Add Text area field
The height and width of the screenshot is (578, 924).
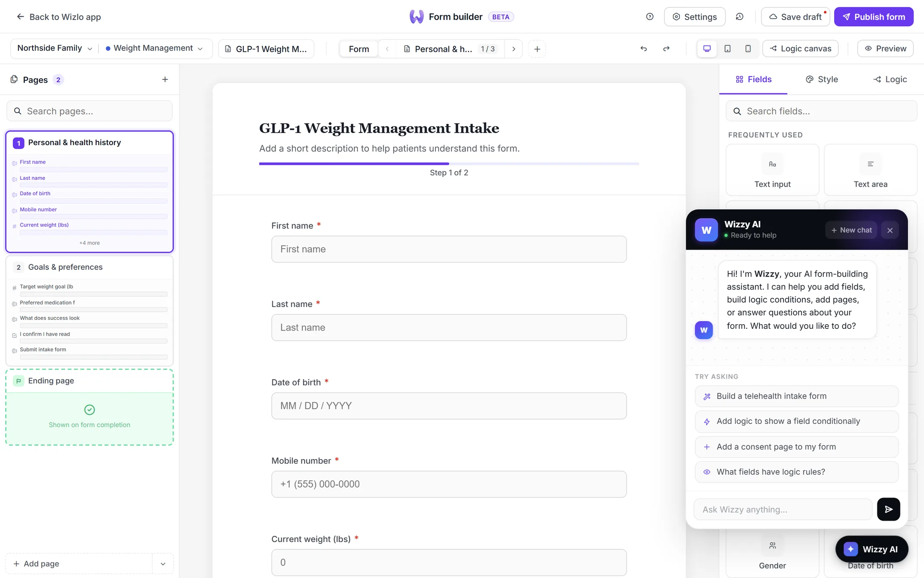tap(870, 170)
